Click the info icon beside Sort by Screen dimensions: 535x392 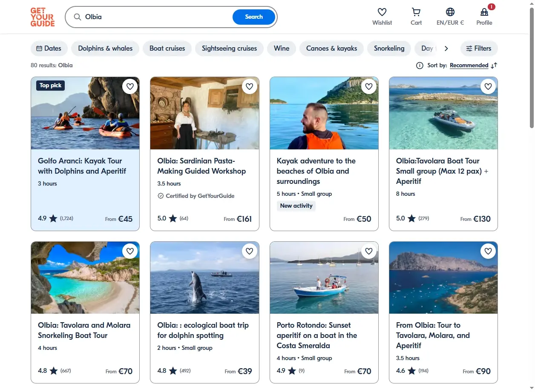(x=420, y=66)
